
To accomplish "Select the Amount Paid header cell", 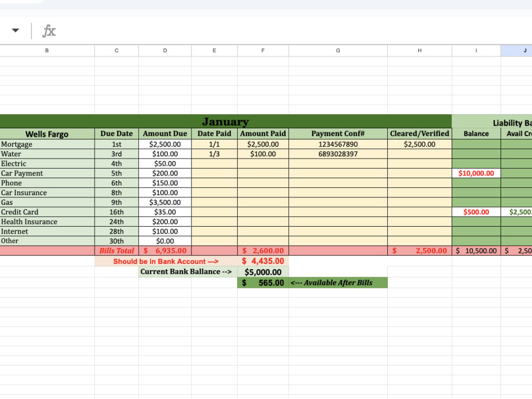I will coord(263,134).
